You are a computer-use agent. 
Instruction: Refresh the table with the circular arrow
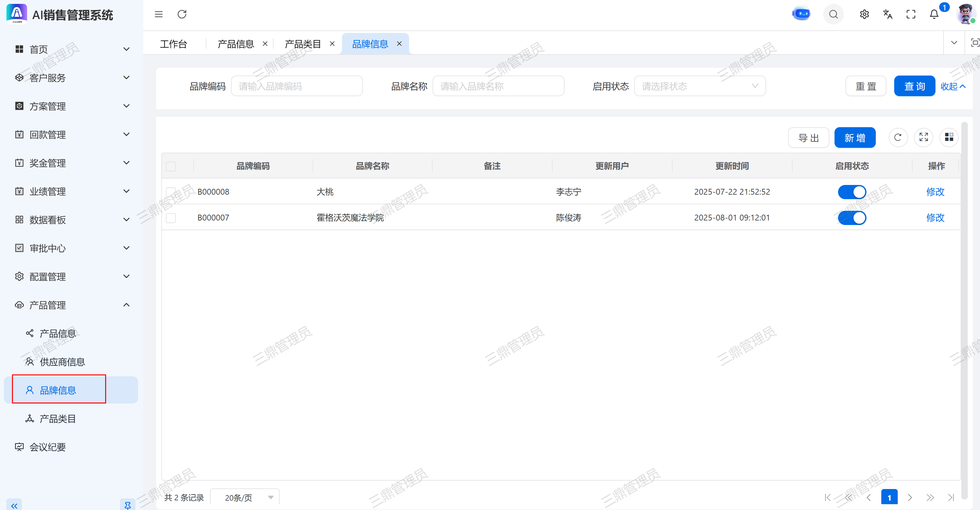coord(898,138)
